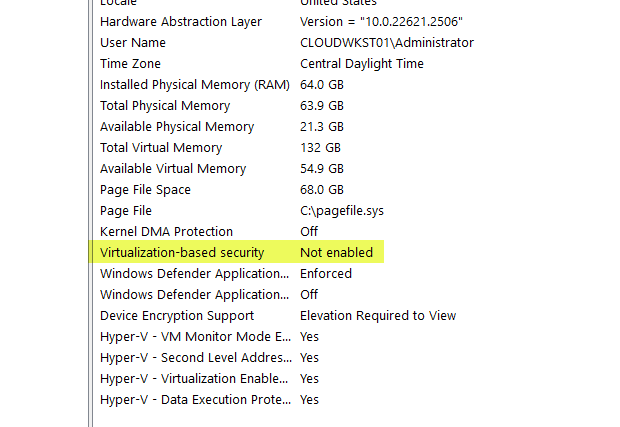
Task: Click the Device Encryption Support row
Action: click(177, 316)
